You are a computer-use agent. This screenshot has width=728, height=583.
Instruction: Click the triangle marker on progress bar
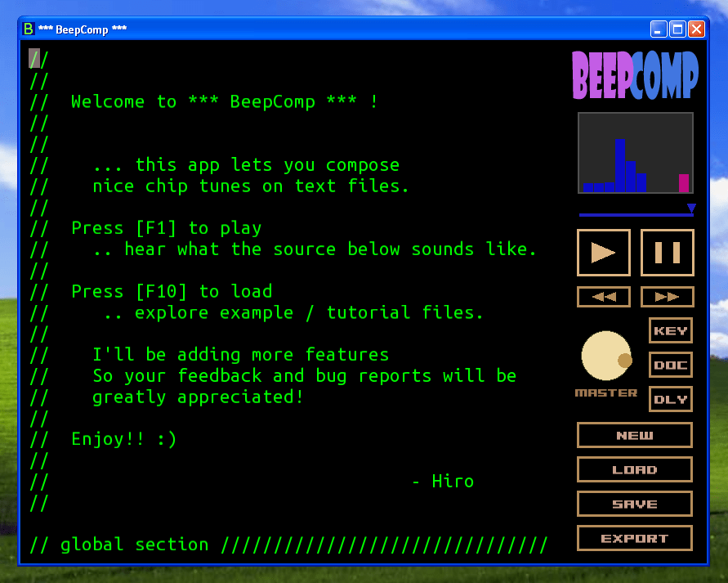pyautogui.click(x=691, y=209)
